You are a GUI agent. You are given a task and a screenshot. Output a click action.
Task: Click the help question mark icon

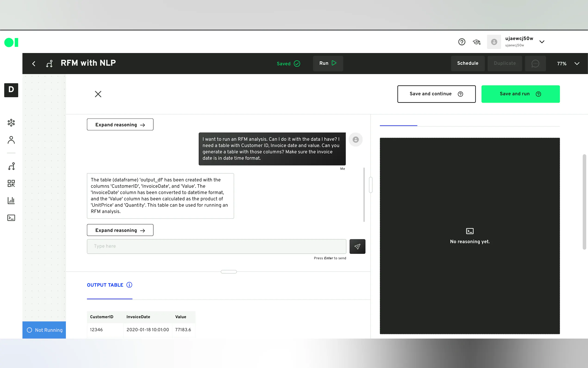tap(462, 42)
